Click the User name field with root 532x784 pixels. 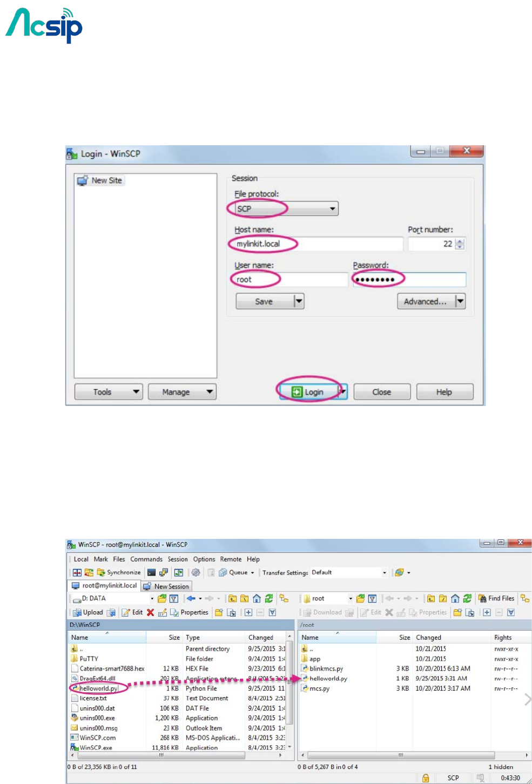click(291, 280)
